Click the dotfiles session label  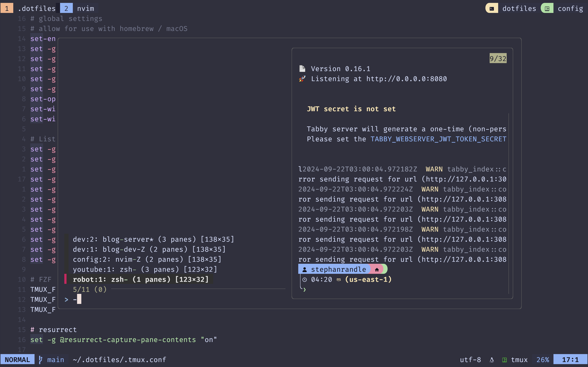coord(519,9)
